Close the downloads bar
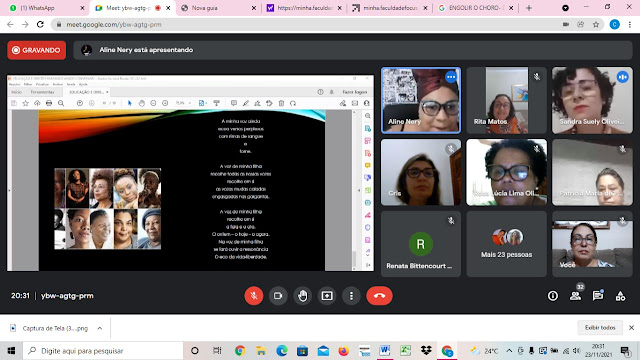Viewport: 640px width, 360px height. (x=631, y=327)
